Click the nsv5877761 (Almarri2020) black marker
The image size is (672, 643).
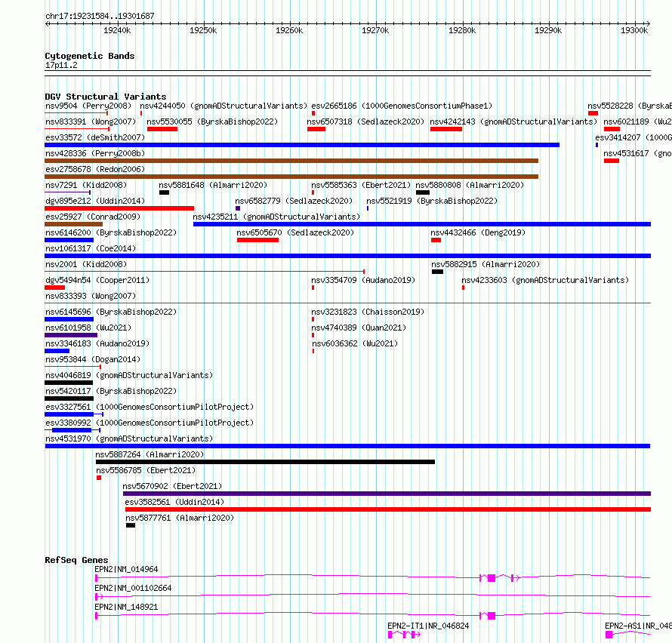[131, 525]
